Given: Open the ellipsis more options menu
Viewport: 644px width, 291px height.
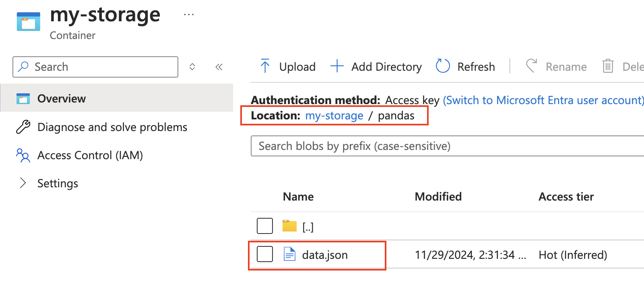Looking at the screenshot, I should click(x=189, y=14).
